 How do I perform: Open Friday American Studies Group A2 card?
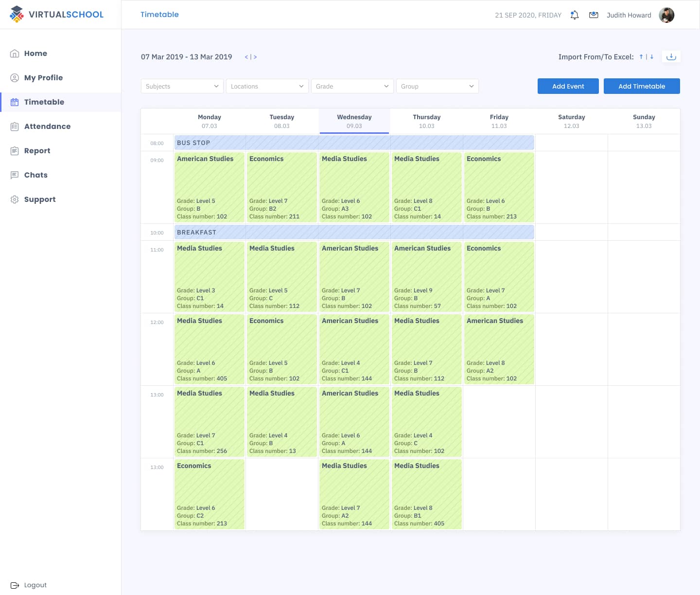(x=499, y=349)
